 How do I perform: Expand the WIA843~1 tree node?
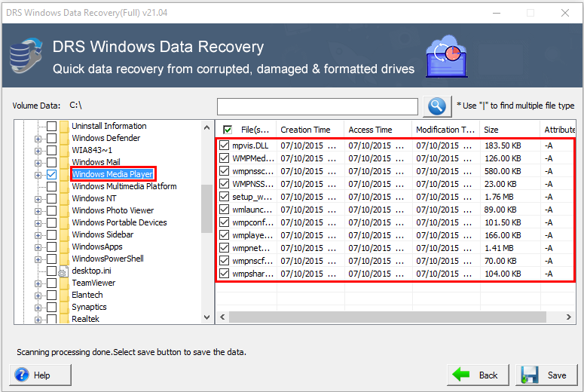point(38,151)
